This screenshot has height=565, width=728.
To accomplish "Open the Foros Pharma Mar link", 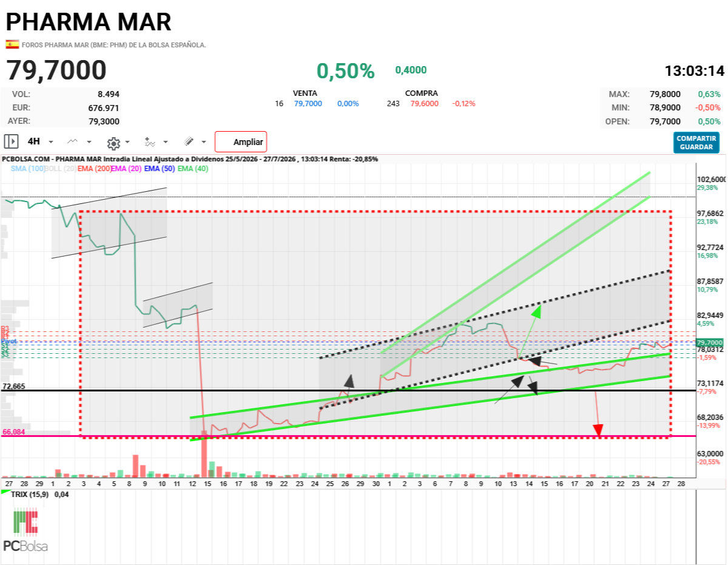I will [x=114, y=45].
